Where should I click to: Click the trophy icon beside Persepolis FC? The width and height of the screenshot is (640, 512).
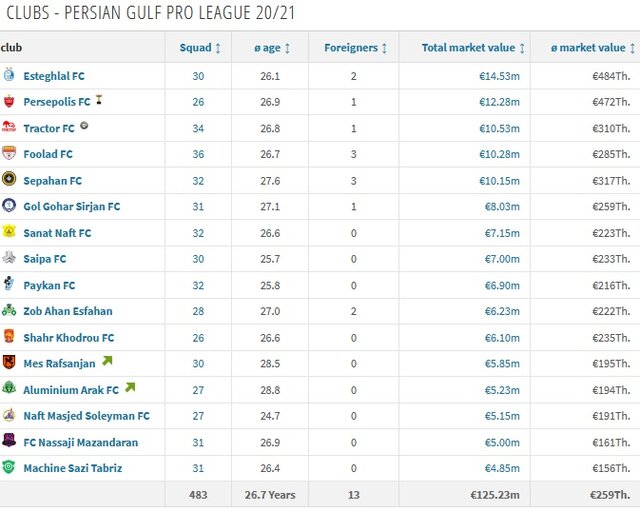(100, 101)
